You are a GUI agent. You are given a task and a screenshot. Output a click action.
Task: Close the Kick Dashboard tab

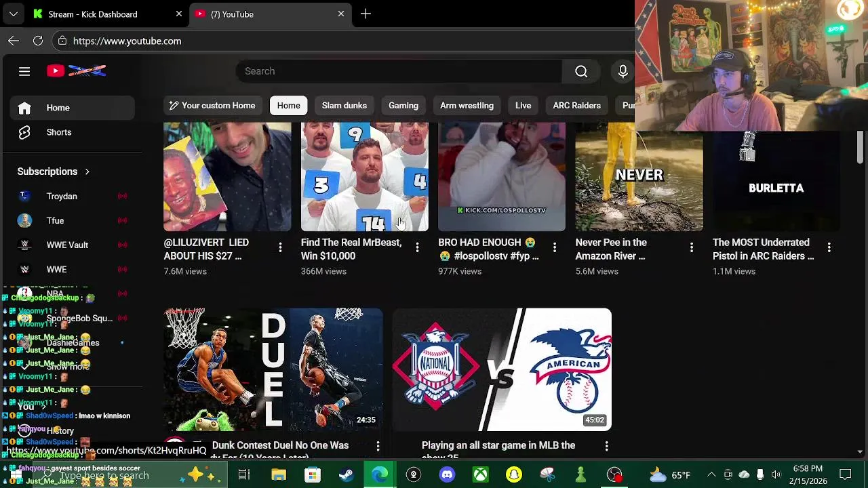[179, 14]
